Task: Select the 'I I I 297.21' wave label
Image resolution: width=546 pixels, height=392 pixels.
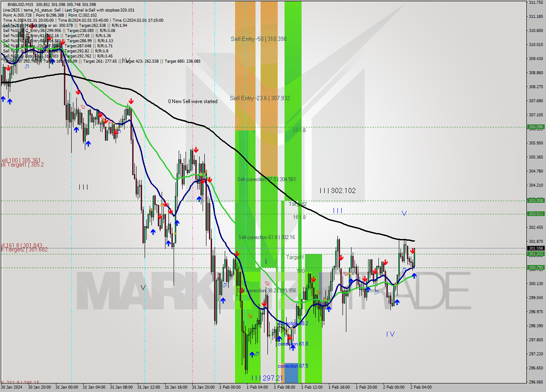Action: [267, 378]
